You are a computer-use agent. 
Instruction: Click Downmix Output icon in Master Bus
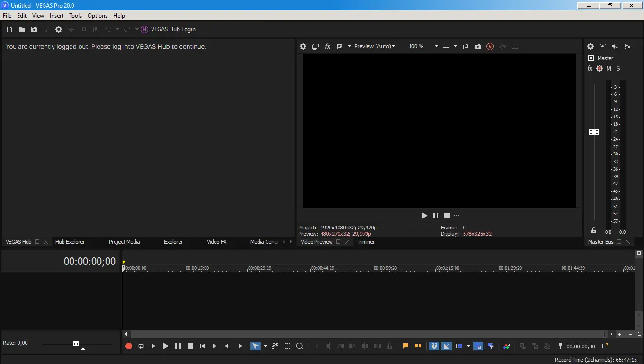click(603, 46)
